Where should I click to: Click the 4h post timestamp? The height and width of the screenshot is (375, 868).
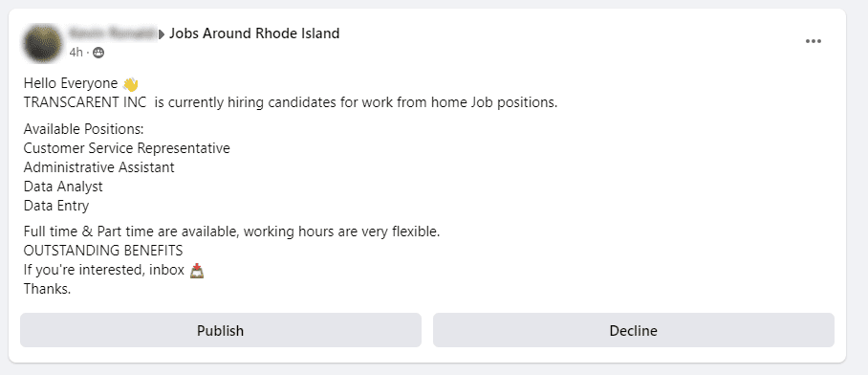pos(76,53)
